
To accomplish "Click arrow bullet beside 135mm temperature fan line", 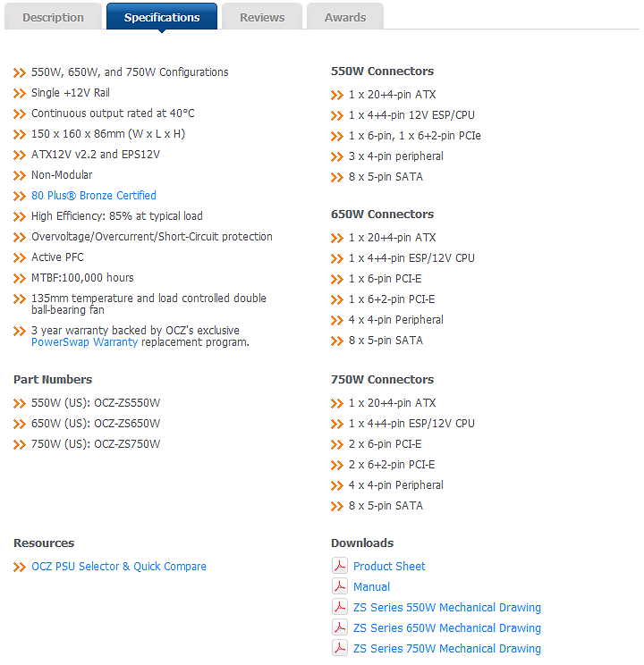I will (x=20, y=299).
